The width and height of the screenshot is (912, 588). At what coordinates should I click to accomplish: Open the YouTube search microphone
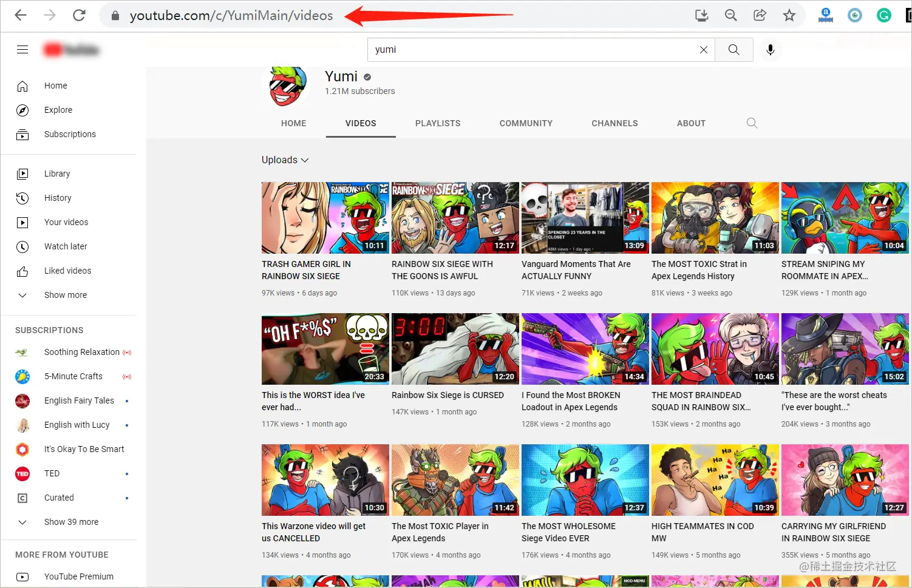[x=770, y=49]
